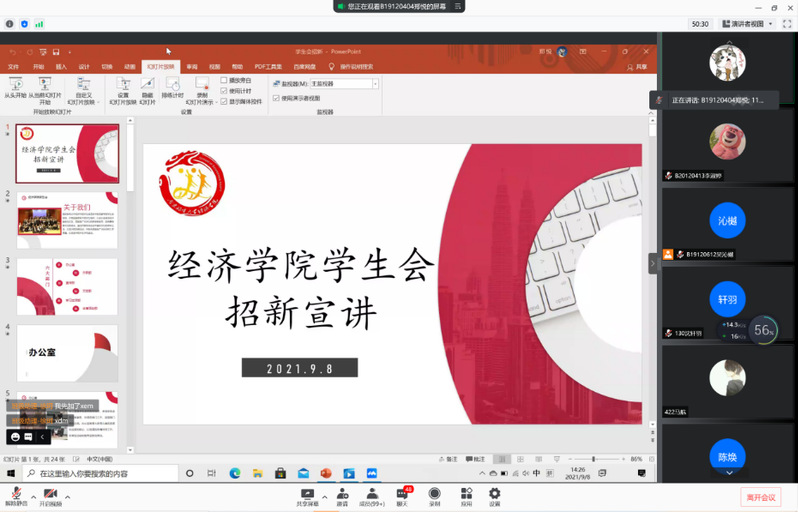Uncheck the 使用计时 checkbox

pyautogui.click(x=224, y=90)
